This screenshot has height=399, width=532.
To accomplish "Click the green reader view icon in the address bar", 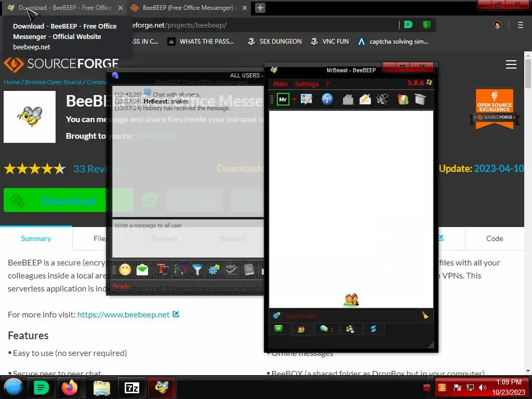I will point(408,25).
